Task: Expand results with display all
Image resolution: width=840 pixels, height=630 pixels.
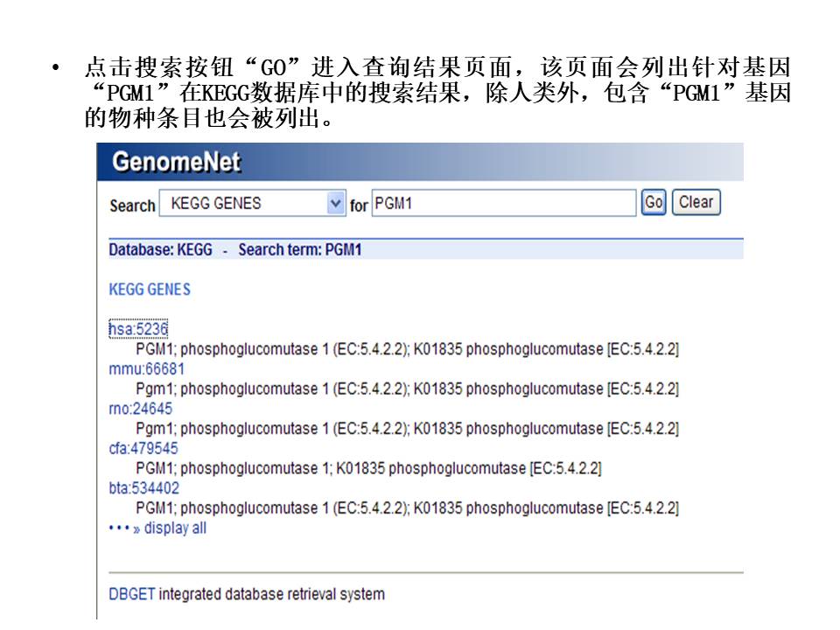Action: tap(174, 528)
